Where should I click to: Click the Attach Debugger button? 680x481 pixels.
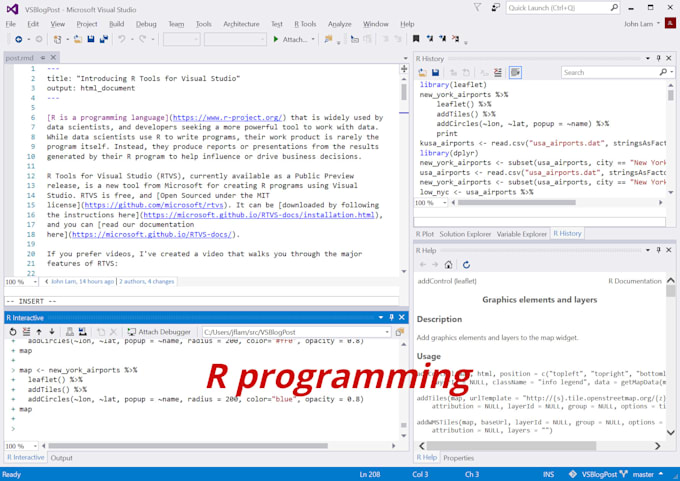[159, 332]
